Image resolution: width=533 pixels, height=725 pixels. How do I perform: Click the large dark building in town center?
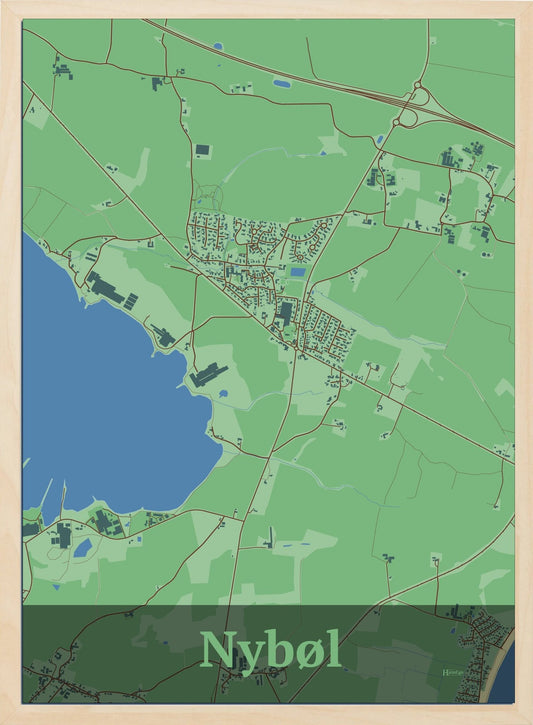(285, 313)
